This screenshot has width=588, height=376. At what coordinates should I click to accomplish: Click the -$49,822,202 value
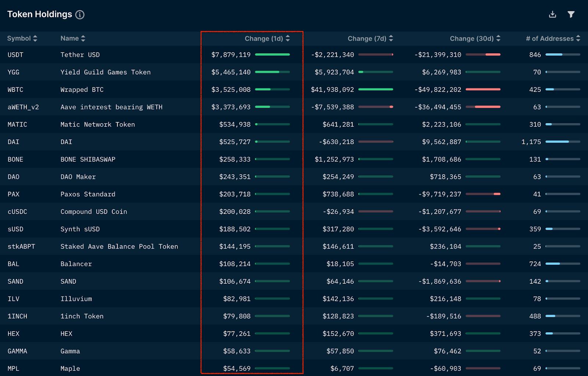coord(438,90)
